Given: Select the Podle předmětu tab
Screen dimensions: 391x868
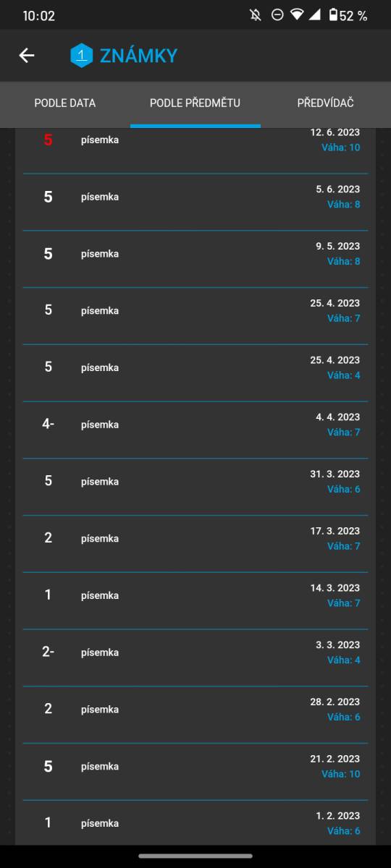Looking at the screenshot, I should tap(195, 103).
